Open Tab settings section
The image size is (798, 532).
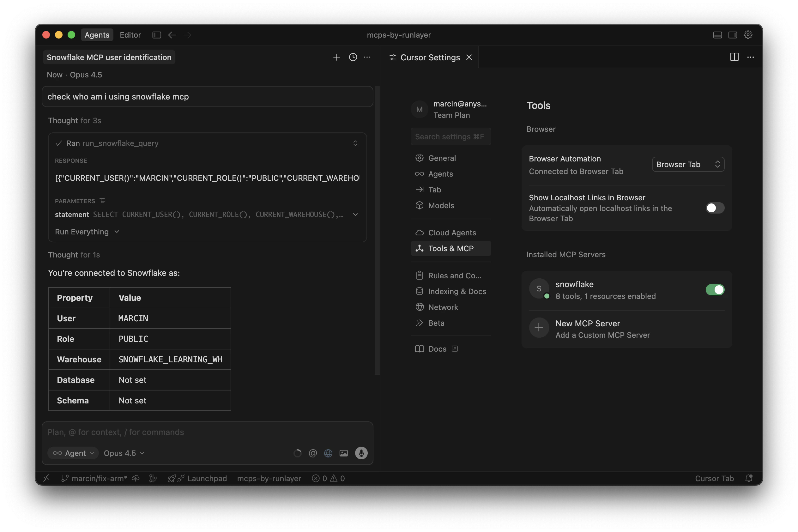click(450, 189)
